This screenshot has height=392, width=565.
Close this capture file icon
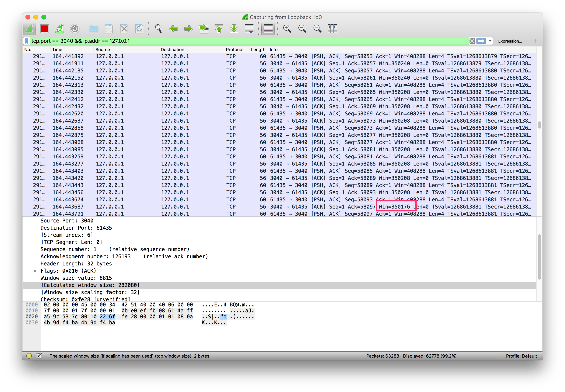click(x=124, y=29)
